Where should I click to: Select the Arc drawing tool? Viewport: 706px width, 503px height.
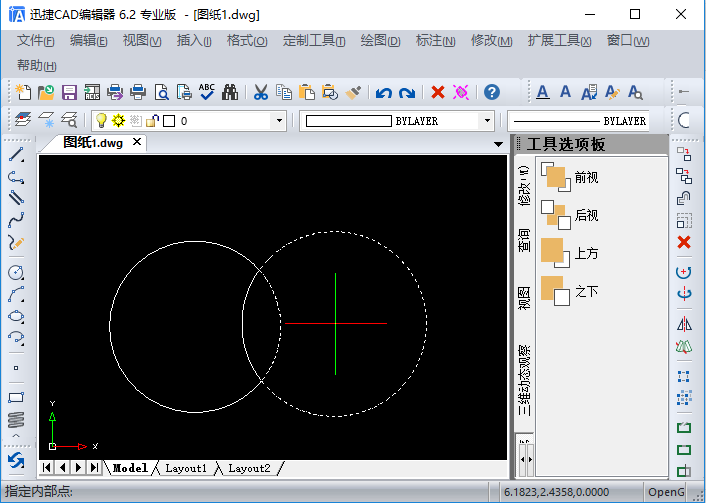pyautogui.click(x=16, y=295)
